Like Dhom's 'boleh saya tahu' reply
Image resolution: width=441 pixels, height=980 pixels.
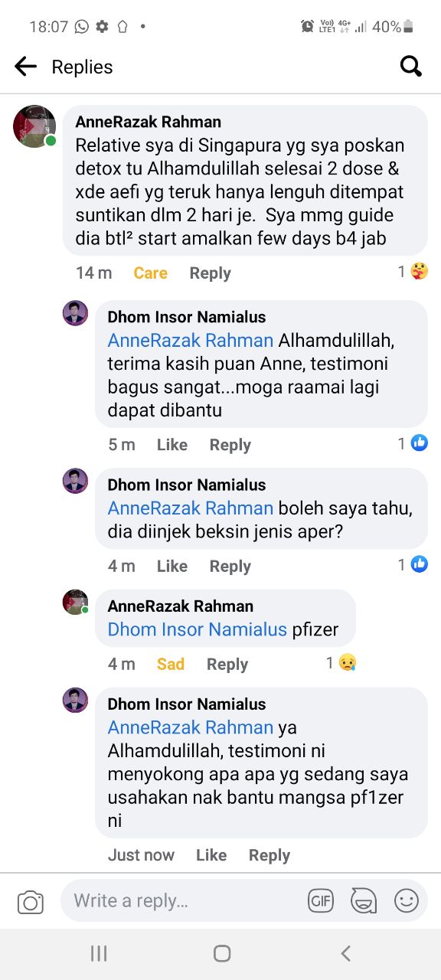pos(171,566)
